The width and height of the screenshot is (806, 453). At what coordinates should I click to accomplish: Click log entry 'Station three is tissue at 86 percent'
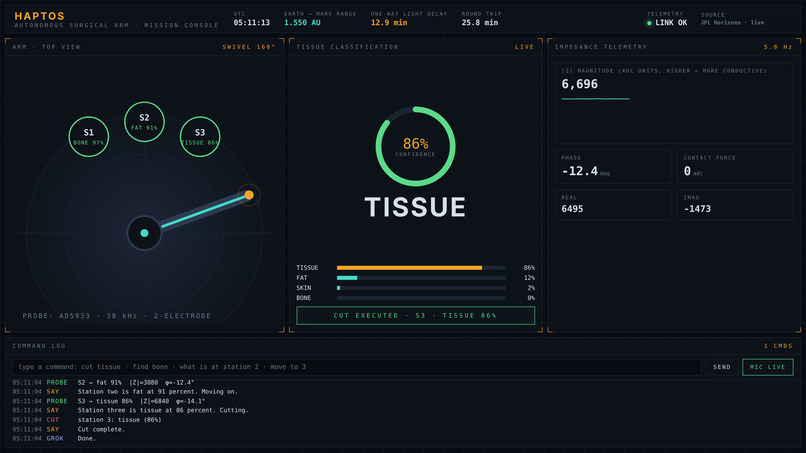pos(163,410)
